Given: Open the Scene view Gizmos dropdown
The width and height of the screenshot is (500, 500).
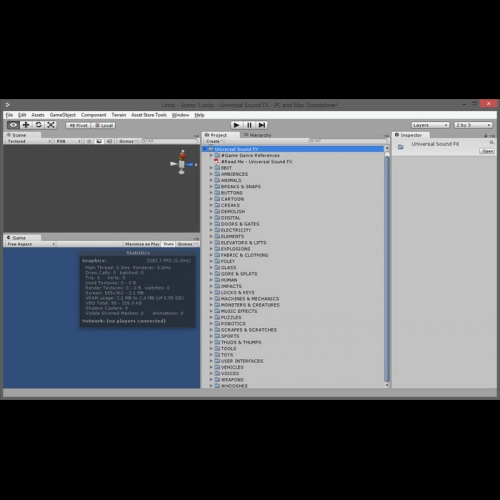Looking at the screenshot, I should click(128, 141).
